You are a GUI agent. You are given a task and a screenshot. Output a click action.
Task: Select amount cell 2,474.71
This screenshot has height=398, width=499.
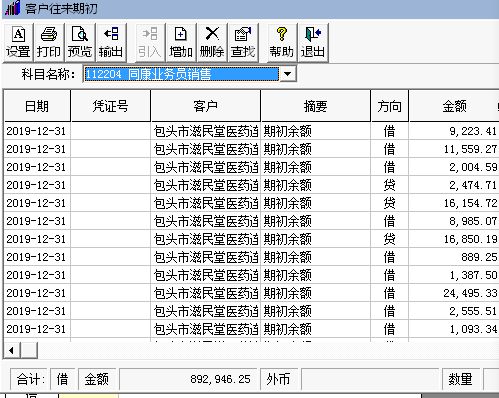coord(454,185)
